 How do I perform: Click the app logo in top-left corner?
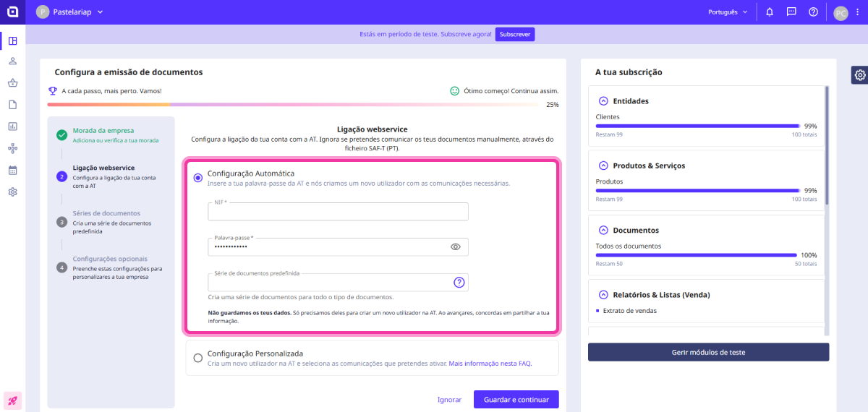(12, 12)
